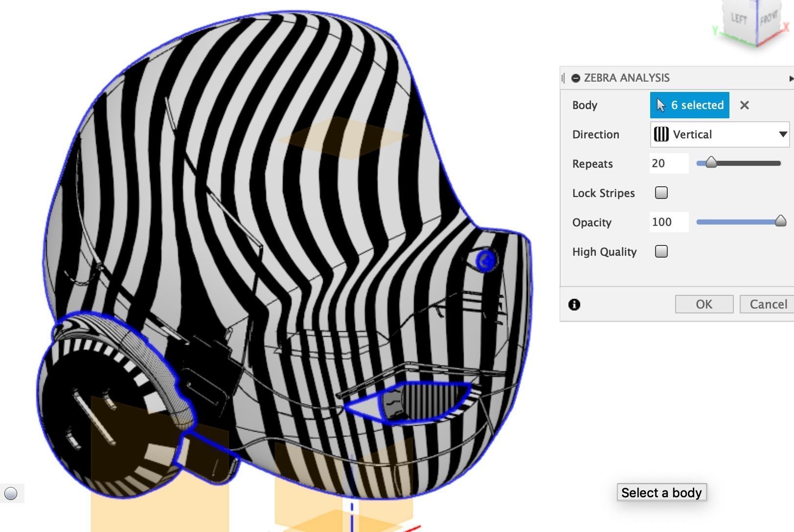Enable the High Quality checkbox
Screen dimensions: 794x532
(661, 251)
